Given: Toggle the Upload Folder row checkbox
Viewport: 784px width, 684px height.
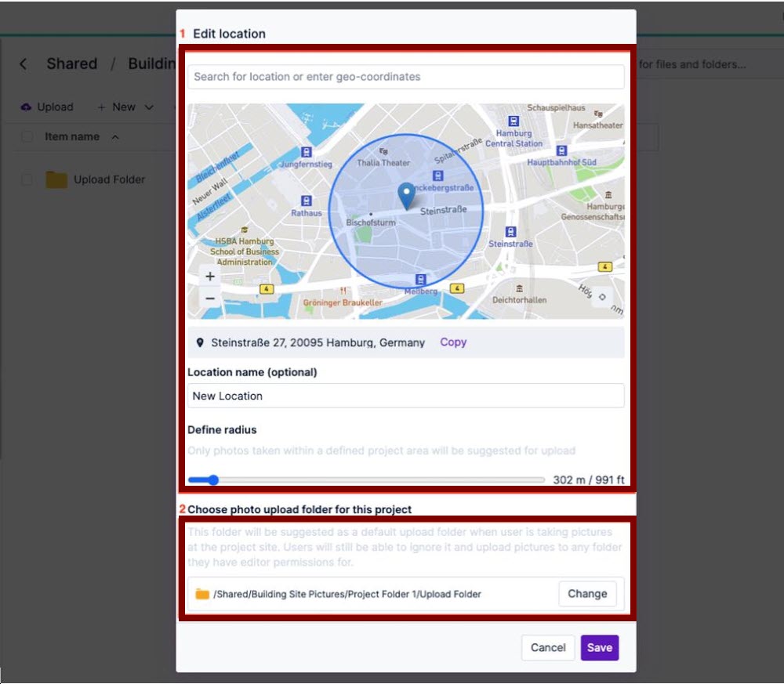Looking at the screenshot, I should (x=27, y=179).
